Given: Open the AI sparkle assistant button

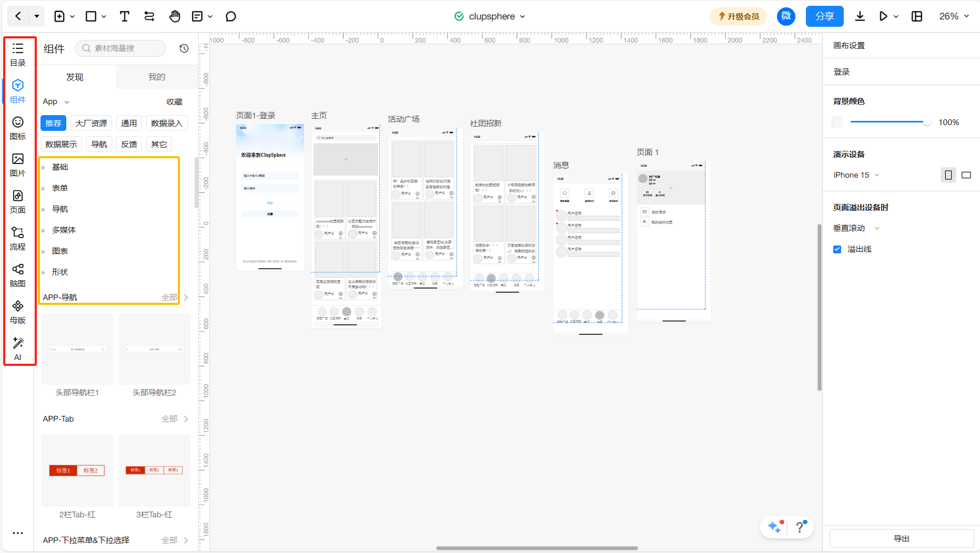Looking at the screenshot, I should 775,527.
